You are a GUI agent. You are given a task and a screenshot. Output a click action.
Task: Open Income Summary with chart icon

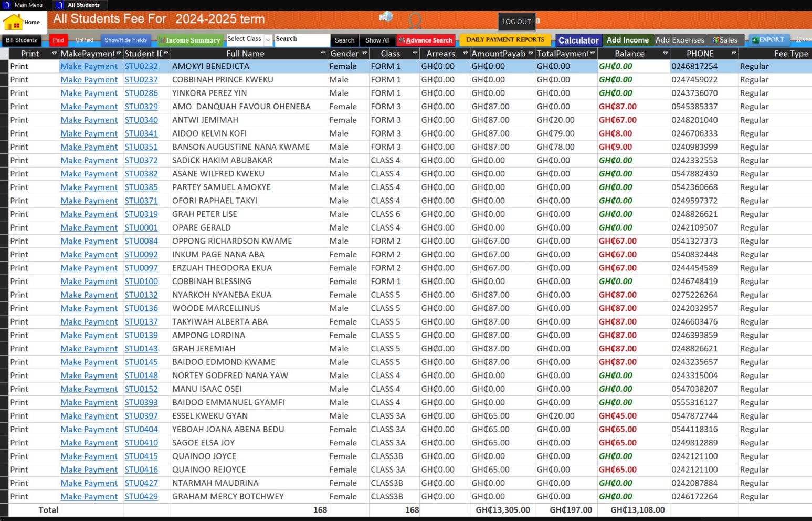(x=190, y=40)
